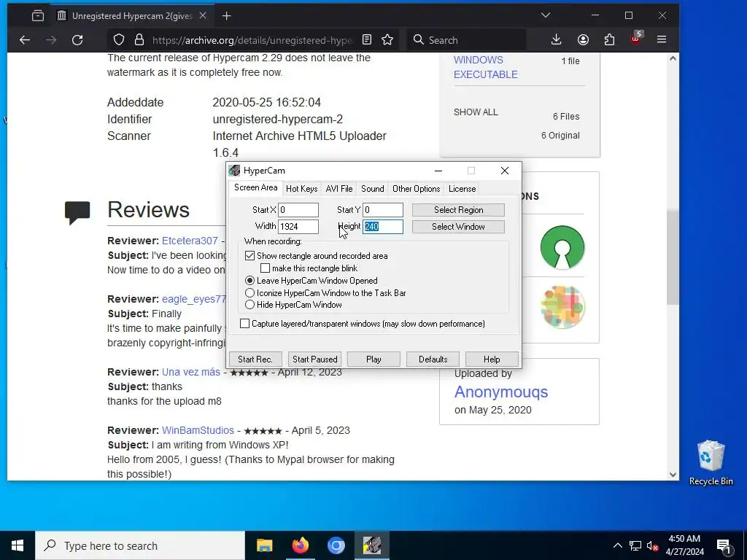747x560 pixels.
Task: Click the padlock site info icon
Action: point(139,40)
